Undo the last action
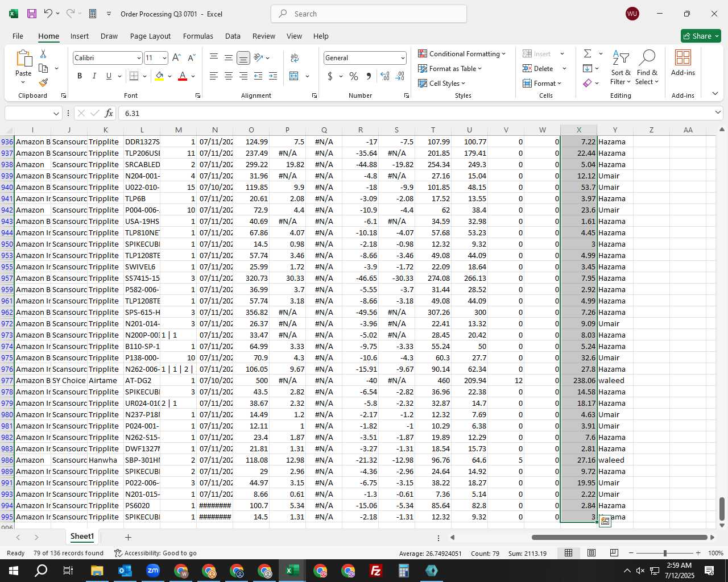728x582 pixels. coord(48,14)
